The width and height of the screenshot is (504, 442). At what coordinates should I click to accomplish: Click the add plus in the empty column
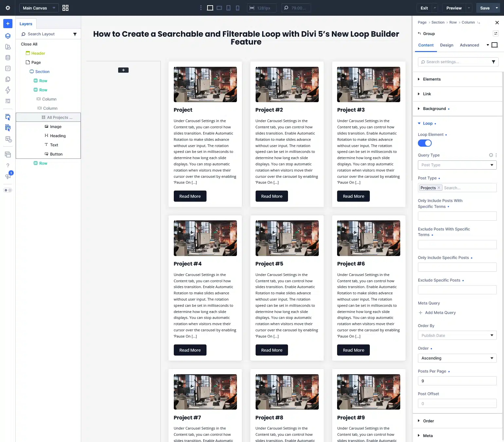(123, 70)
